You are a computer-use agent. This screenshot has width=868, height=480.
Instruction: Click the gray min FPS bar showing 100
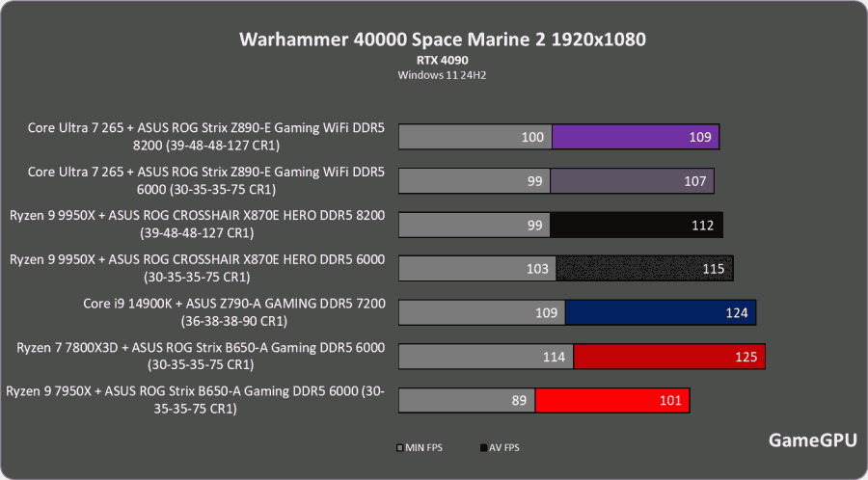click(x=475, y=137)
